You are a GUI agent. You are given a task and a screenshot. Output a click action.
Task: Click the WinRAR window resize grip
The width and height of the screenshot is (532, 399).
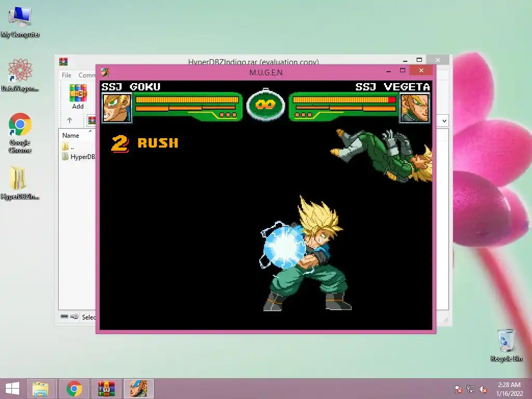point(446,320)
